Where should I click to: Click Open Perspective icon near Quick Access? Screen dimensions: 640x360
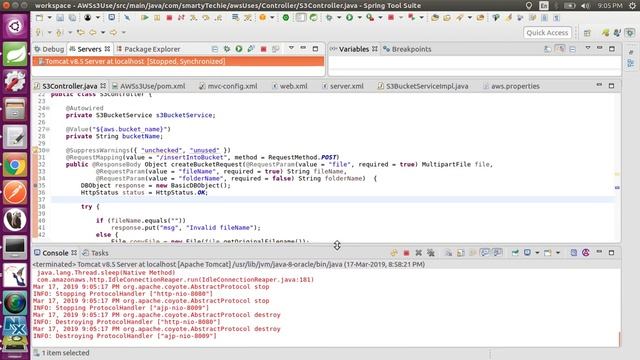point(587,33)
